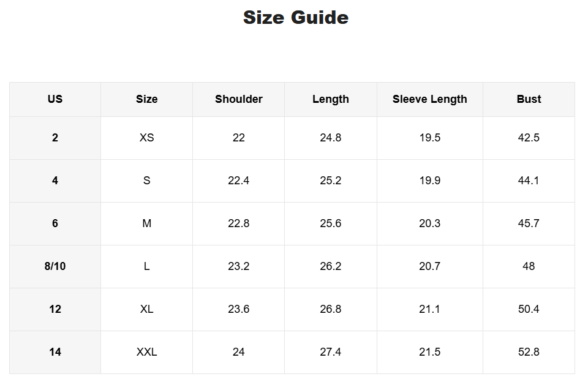Image resolution: width=588 pixels, height=382 pixels.
Task: Select shoulder value 23.2 for size L
Action: [238, 266]
